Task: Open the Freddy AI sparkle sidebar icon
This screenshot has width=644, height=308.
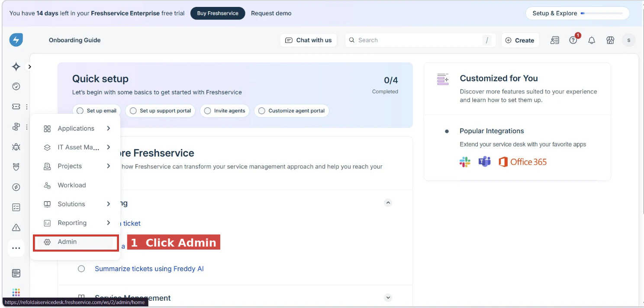Action: coord(16,67)
